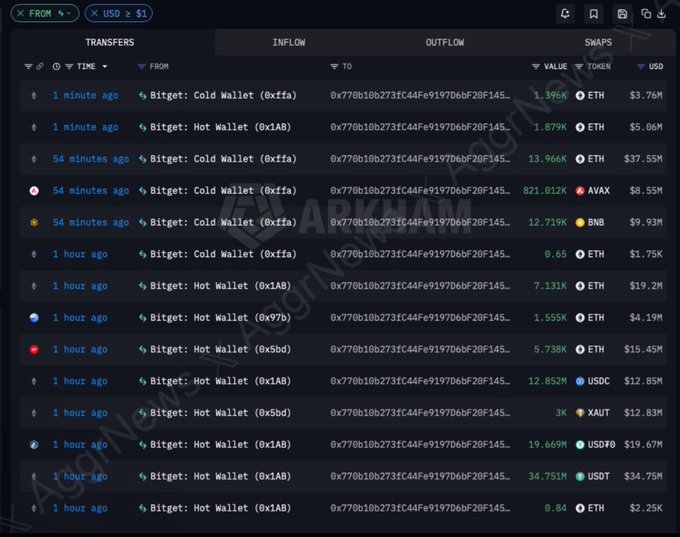Click BNB chain icon on the $9.93M row
The width and height of the screenshot is (680, 537).
coord(34,223)
